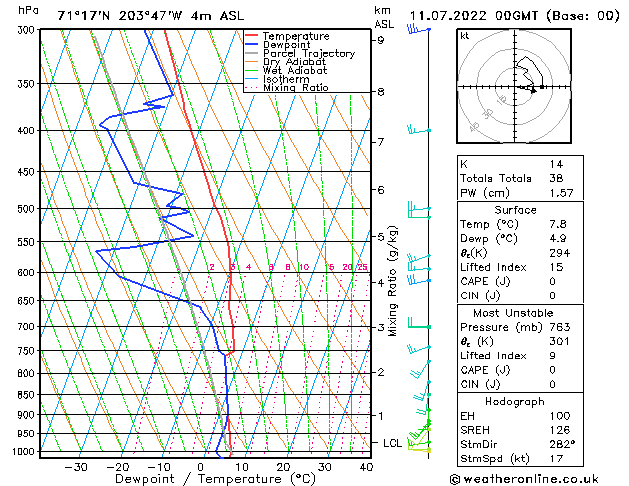This screenshot has width=629, height=486.
Task: Select the blue Dewpoint legend entry
Action: coord(278,45)
